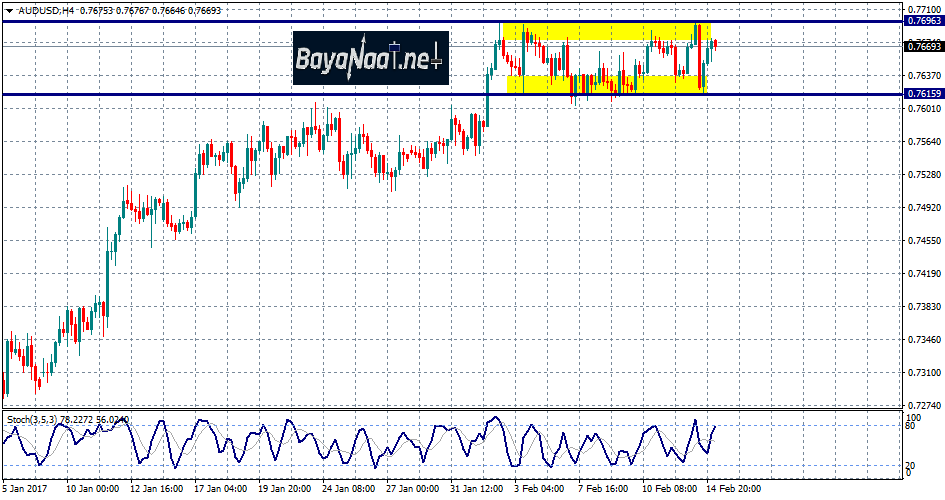Click the 0.73100 price scale label

tap(923, 373)
